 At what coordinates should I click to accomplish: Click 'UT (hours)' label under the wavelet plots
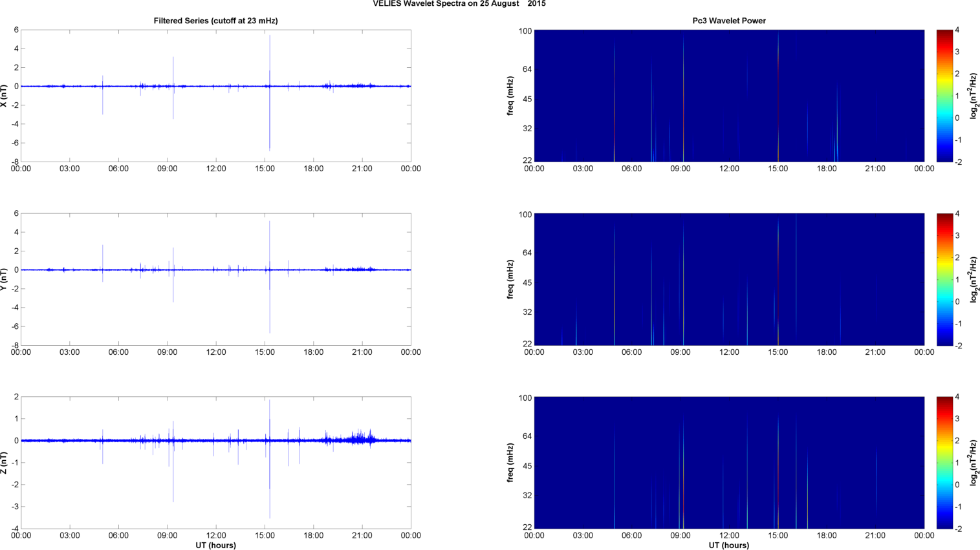coord(729,545)
